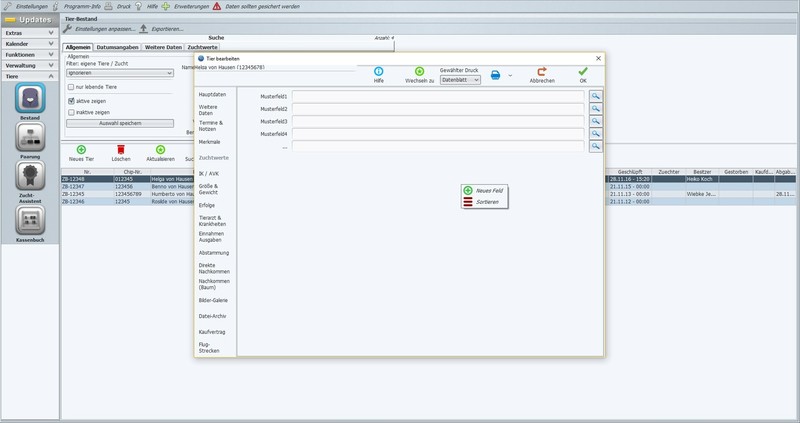
Task: Click the Updates button in sidebar
Action: pyautogui.click(x=30, y=19)
